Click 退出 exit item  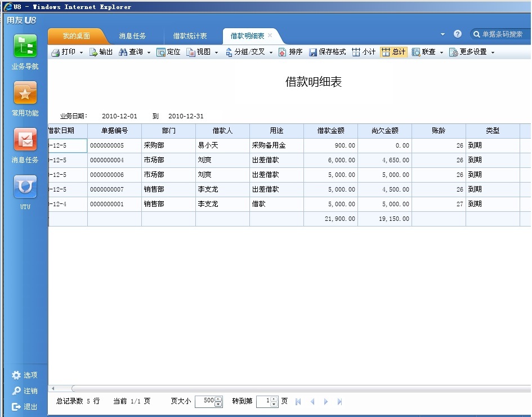click(x=24, y=406)
